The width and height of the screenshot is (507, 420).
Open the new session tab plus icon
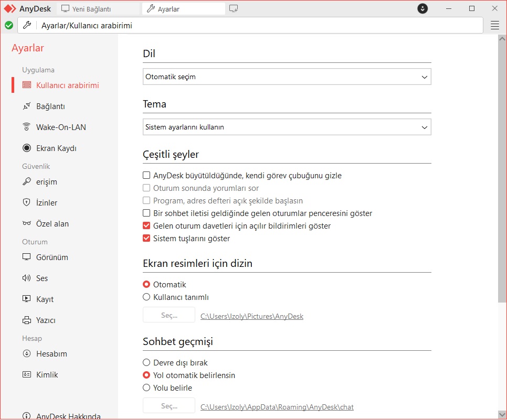[234, 9]
